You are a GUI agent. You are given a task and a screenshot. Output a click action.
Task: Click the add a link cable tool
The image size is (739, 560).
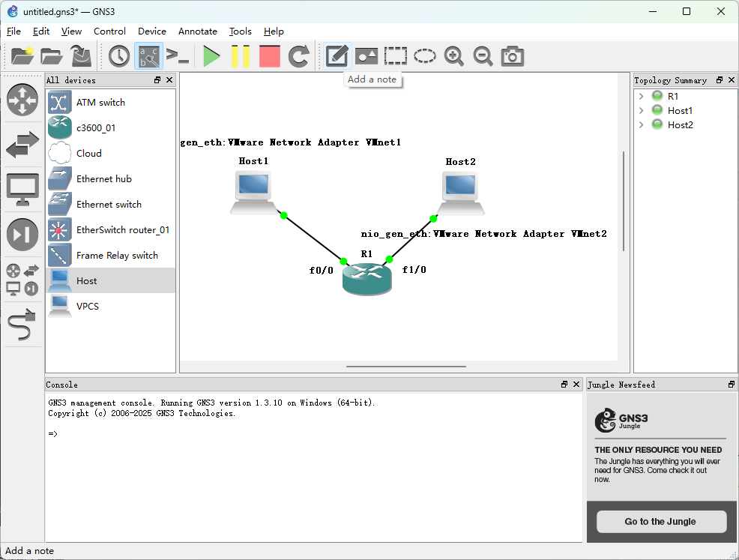(x=22, y=325)
